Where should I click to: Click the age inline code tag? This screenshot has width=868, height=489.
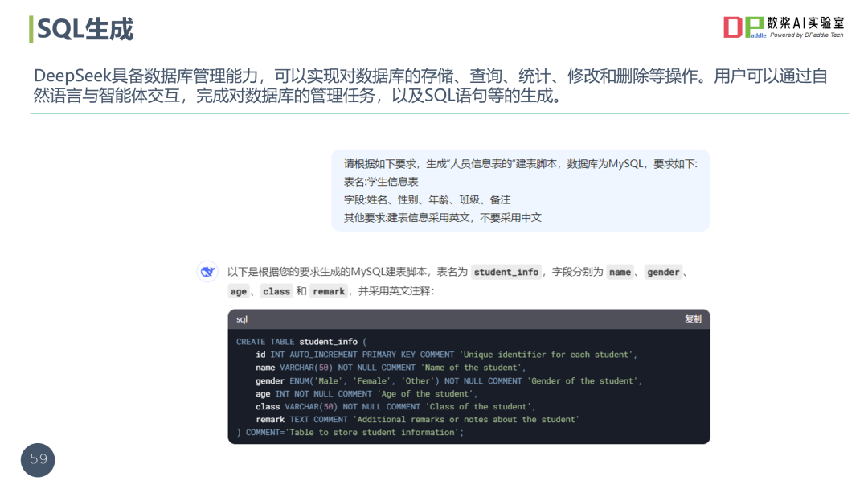[239, 291]
